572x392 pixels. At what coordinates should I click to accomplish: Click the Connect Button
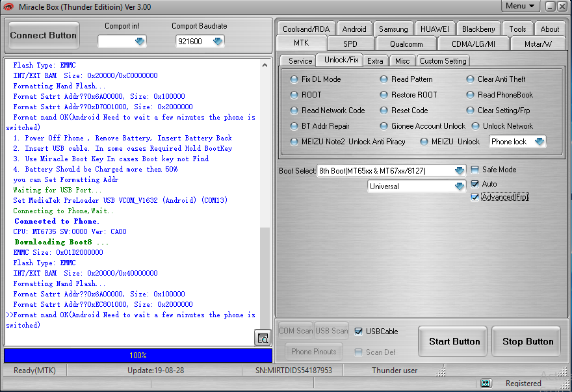coord(44,35)
